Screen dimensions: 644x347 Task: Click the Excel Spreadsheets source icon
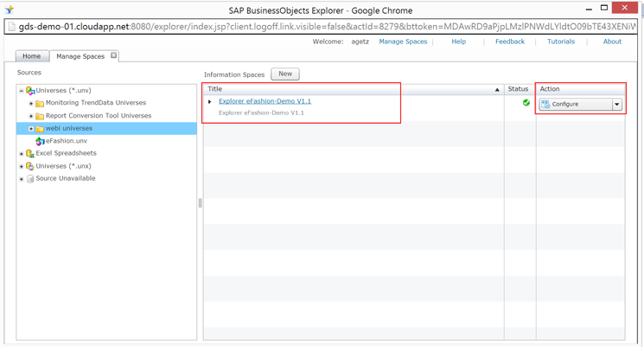[x=30, y=153]
